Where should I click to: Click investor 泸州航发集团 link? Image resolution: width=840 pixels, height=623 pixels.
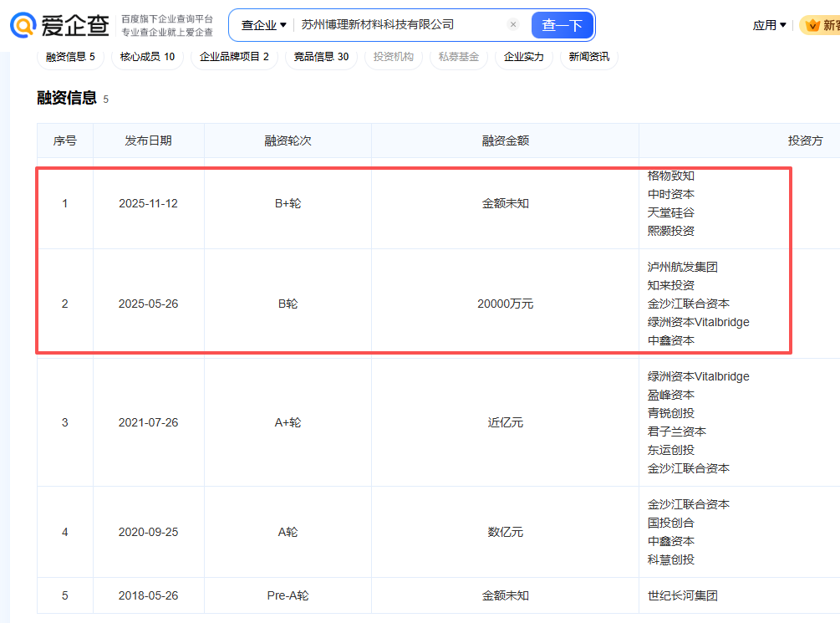coord(682,267)
